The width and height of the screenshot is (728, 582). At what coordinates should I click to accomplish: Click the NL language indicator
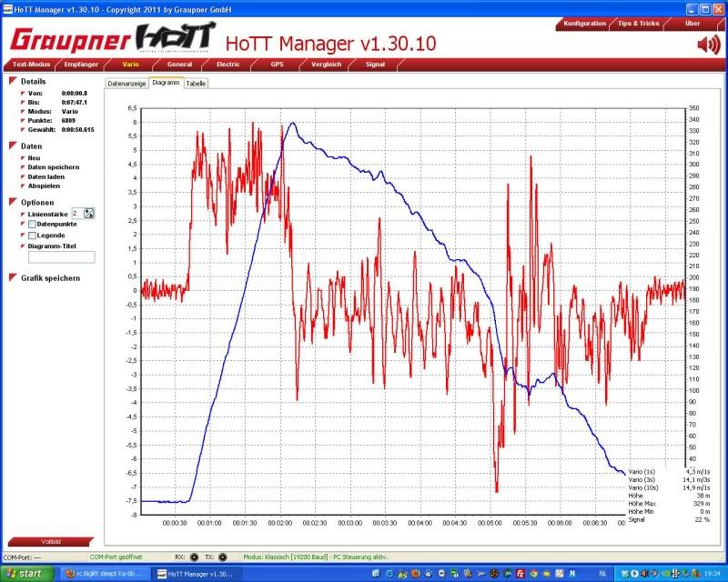(x=602, y=574)
